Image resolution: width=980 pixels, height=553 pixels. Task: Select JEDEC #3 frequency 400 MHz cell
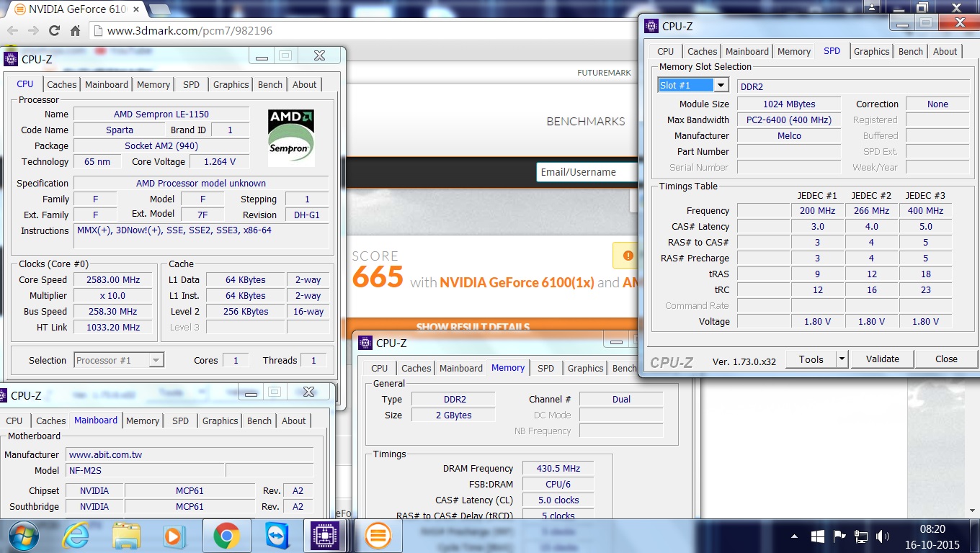[925, 210]
